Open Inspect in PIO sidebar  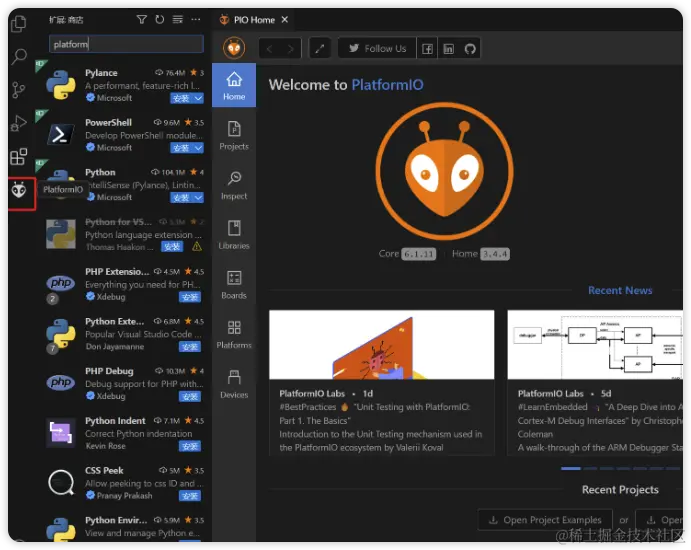[x=234, y=186]
